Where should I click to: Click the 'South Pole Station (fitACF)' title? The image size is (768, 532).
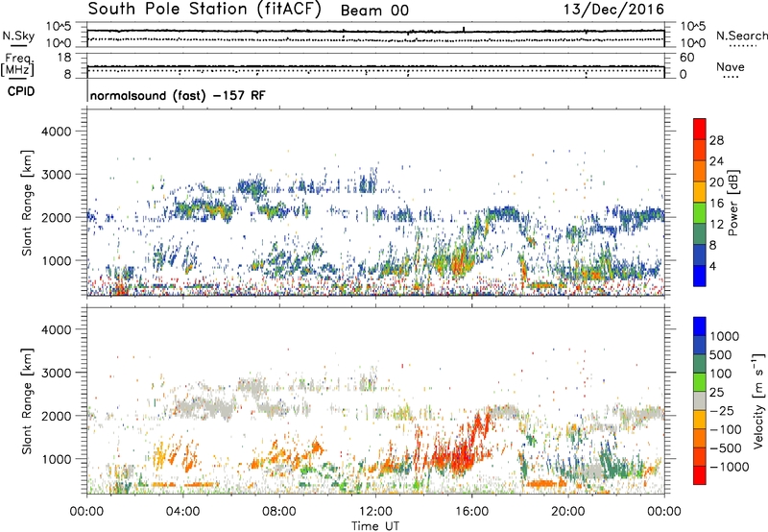coord(204,10)
